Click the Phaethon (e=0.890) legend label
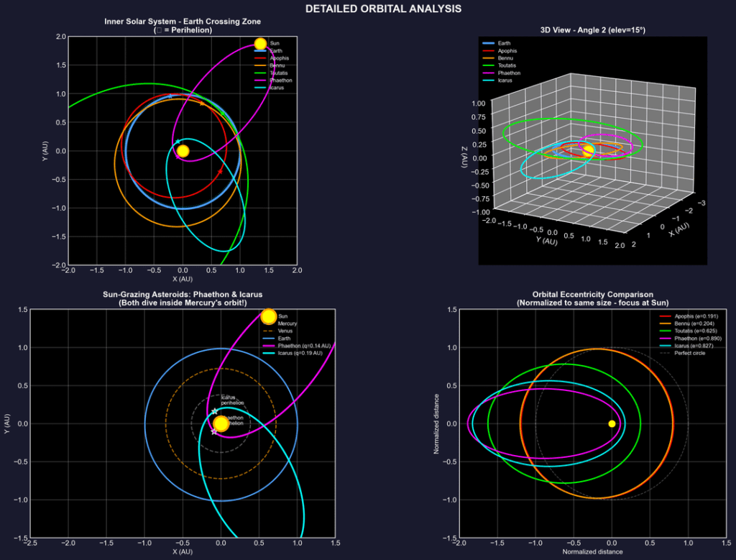The image size is (736, 560). [698, 339]
